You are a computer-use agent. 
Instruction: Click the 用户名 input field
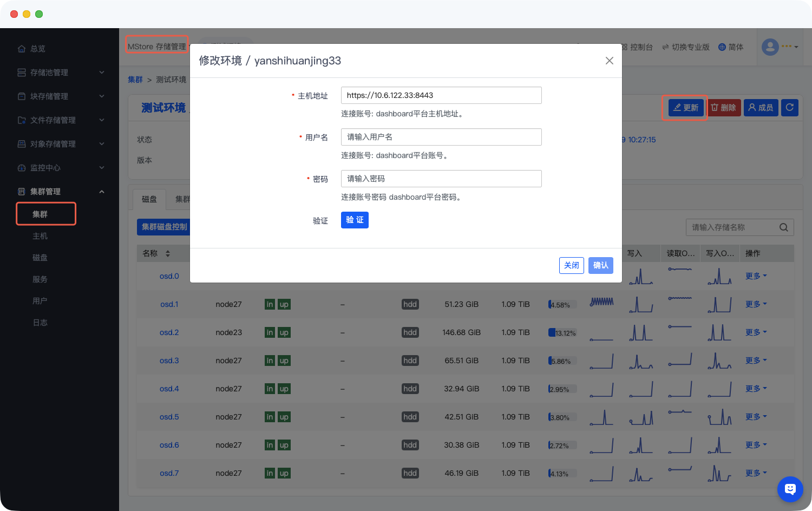tap(441, 137)
